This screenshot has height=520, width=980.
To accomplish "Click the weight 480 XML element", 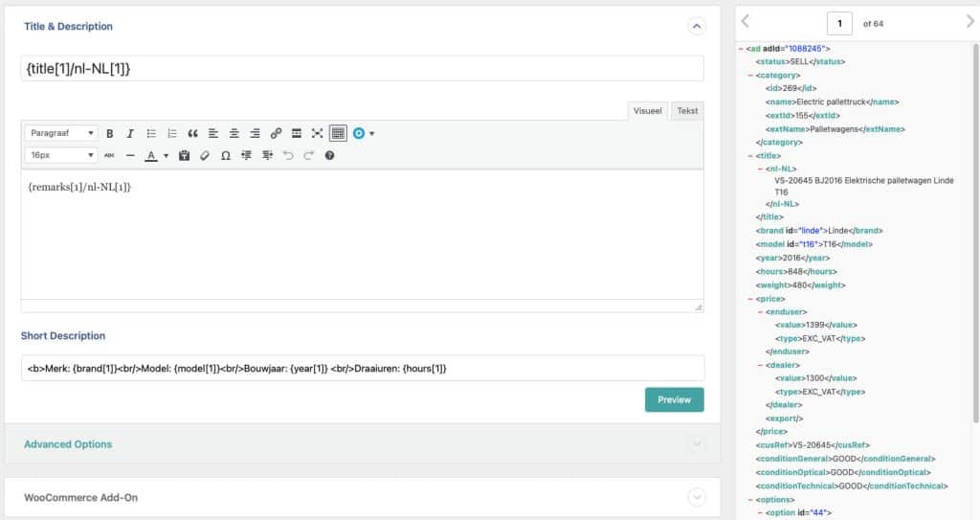I will click(801, 285).
